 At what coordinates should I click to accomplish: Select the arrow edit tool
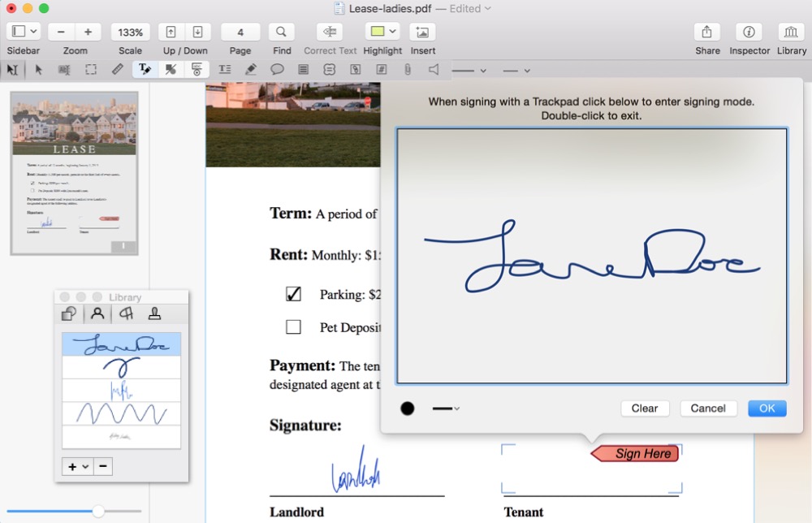38,69
